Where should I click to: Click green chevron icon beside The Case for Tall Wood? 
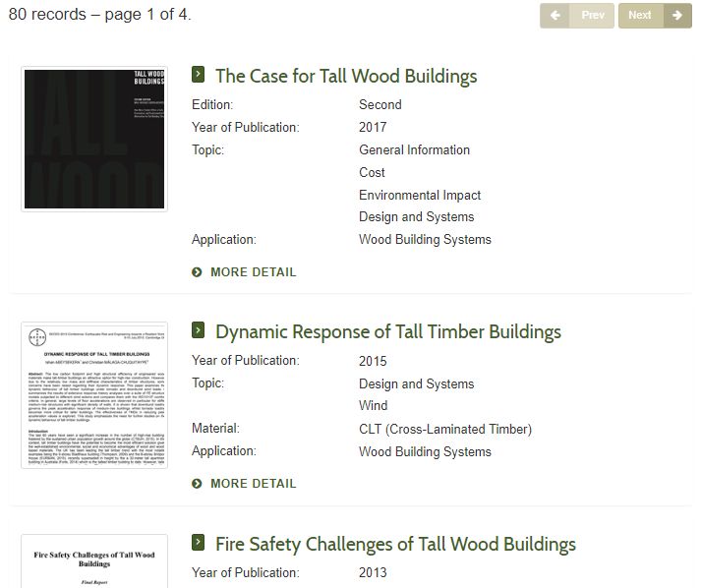pos(198,74)
